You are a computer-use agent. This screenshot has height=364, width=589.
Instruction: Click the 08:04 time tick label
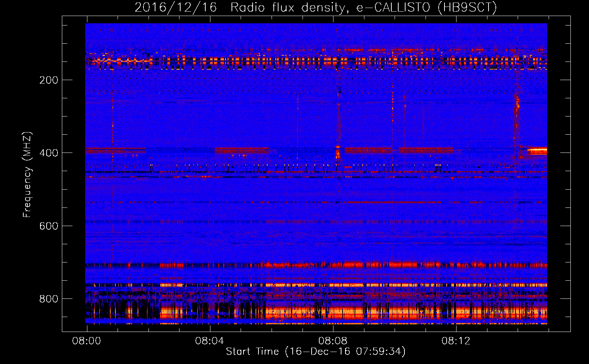click(210, 341)
